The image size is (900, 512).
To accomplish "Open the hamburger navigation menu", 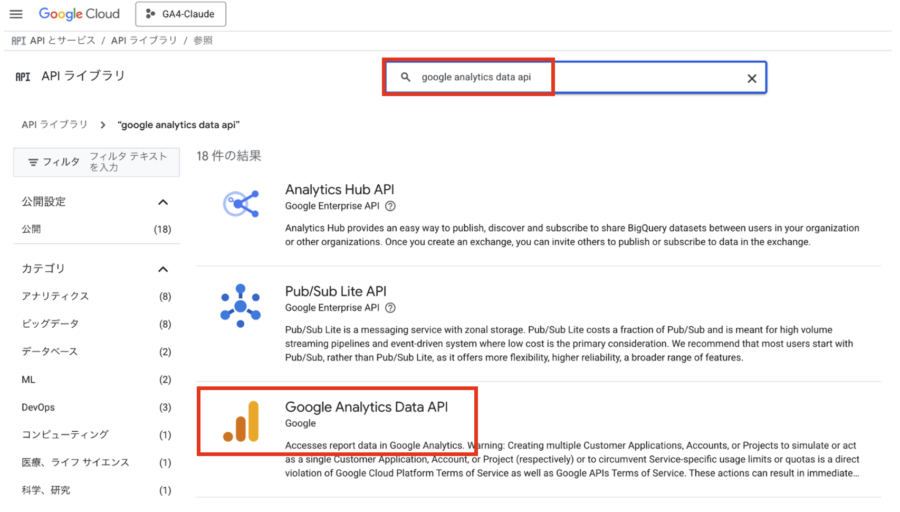I will click(x=16, y=14).
